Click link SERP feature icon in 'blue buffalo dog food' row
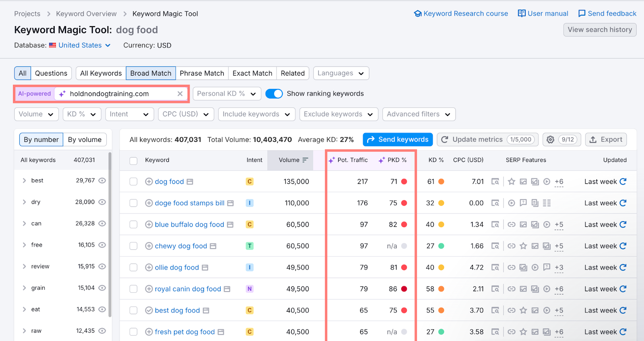Image resolution: width=644 pixels, height=341 pixels. 512,224
